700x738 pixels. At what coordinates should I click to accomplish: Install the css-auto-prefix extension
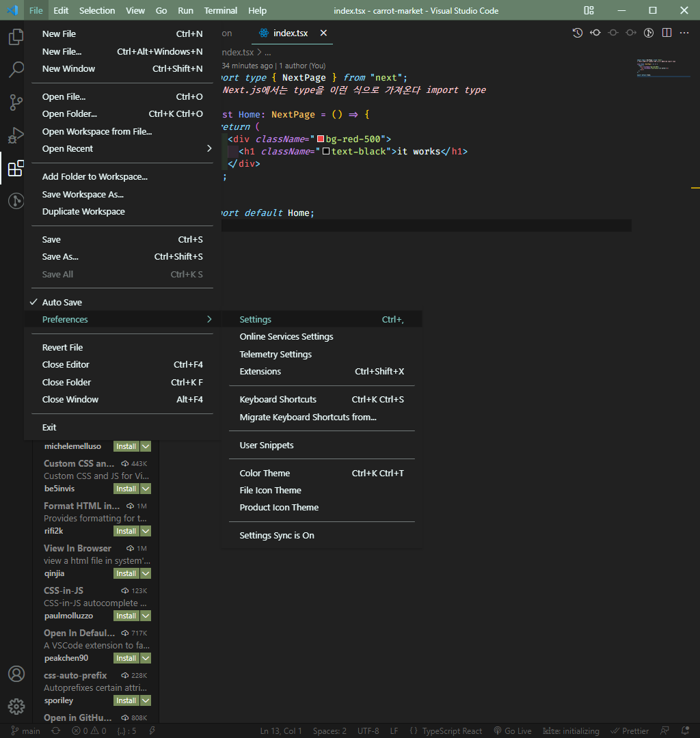(x=126, y=700)
